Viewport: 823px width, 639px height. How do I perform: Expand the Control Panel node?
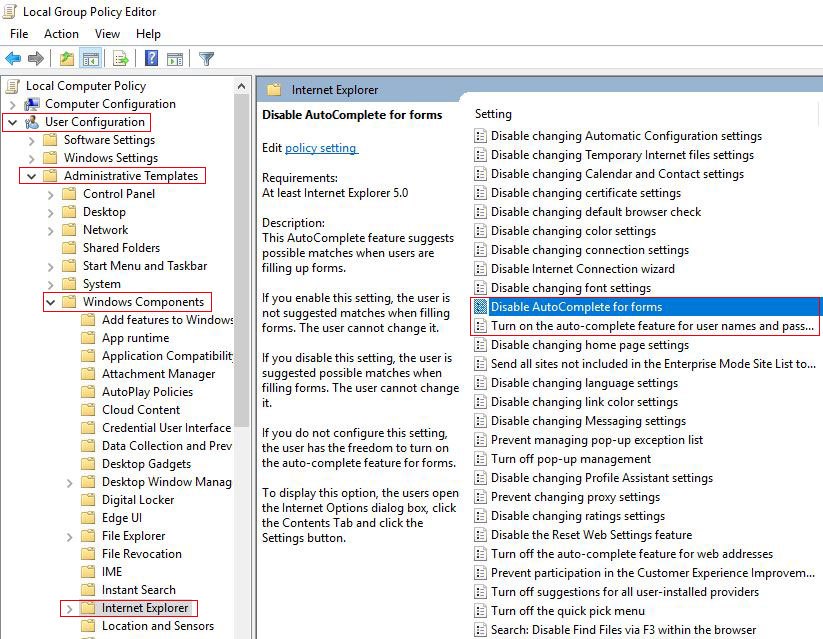(x=50, y=195)
